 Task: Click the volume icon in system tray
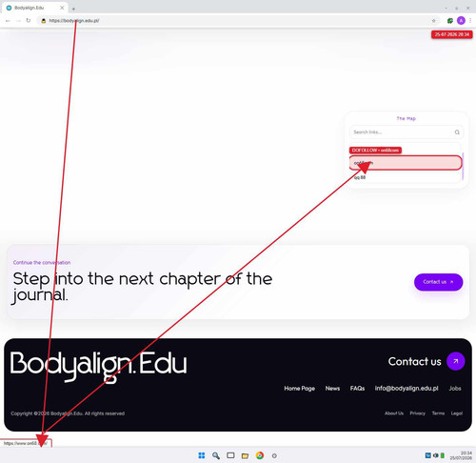(x=435, y=455)
